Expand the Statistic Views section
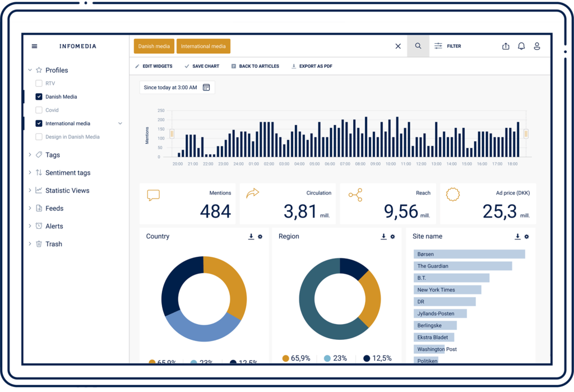This screenshot has width=574, height=392. tap(30, 191)
